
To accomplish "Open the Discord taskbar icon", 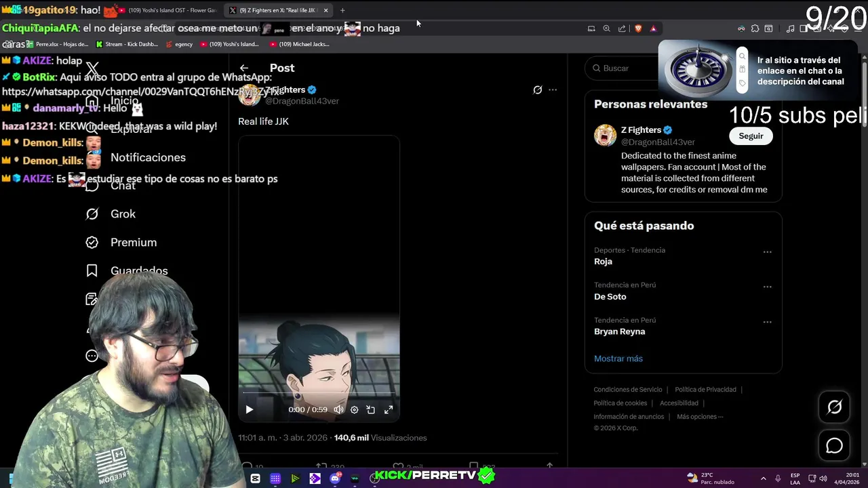I will (335, 479).
